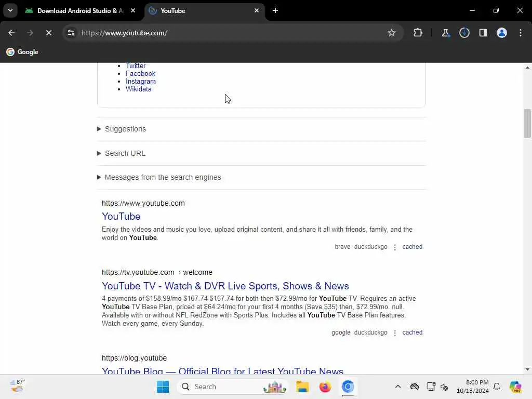Click the taskbar Search box
532x399 pixels.
(x=233, y=387)
